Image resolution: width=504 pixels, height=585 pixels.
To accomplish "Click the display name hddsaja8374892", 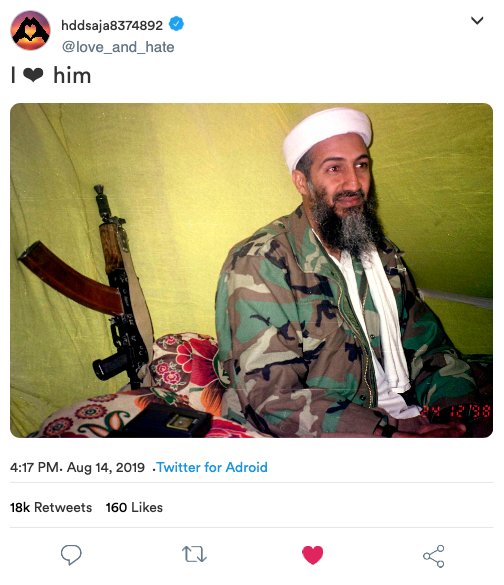I will pyautogui.click(x=112, y=25).
